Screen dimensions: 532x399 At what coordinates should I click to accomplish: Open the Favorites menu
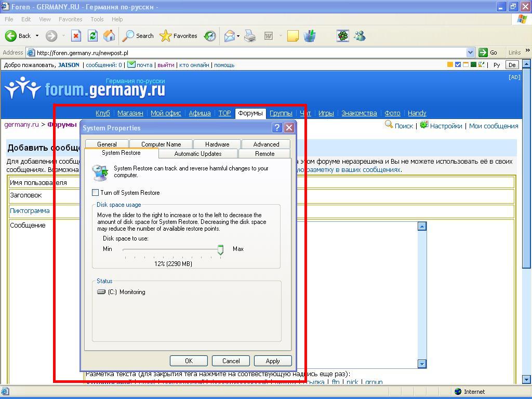coord(70,19)
